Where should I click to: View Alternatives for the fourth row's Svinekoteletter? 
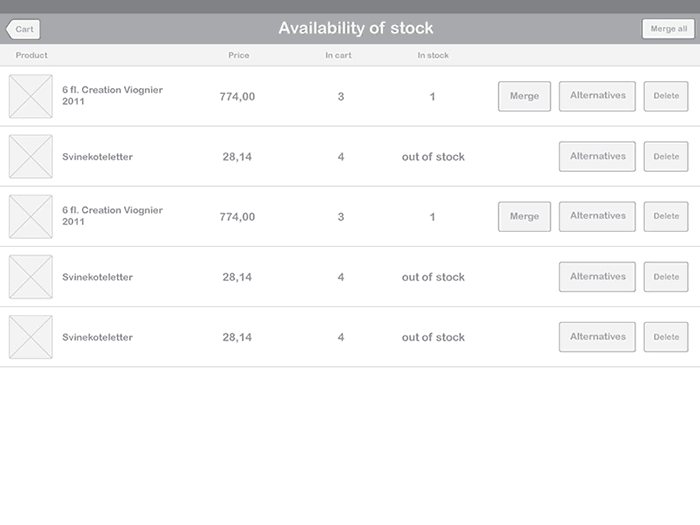[x=597, y=277]
